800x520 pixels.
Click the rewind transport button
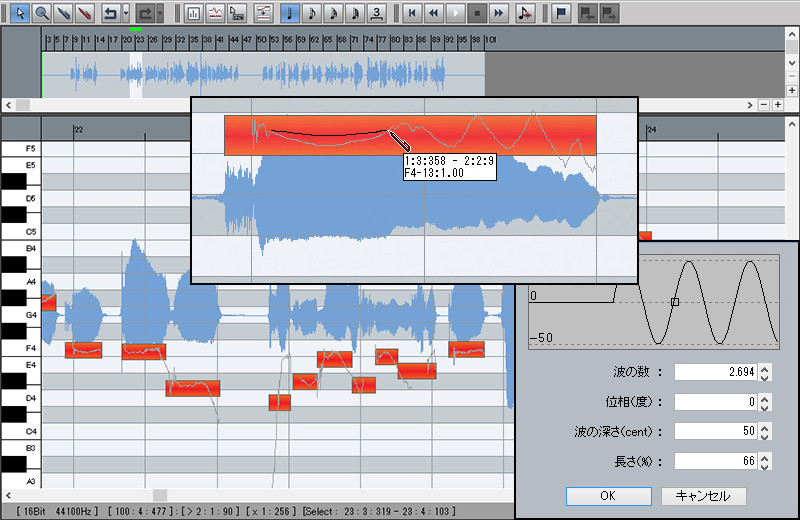click(434, 13)
